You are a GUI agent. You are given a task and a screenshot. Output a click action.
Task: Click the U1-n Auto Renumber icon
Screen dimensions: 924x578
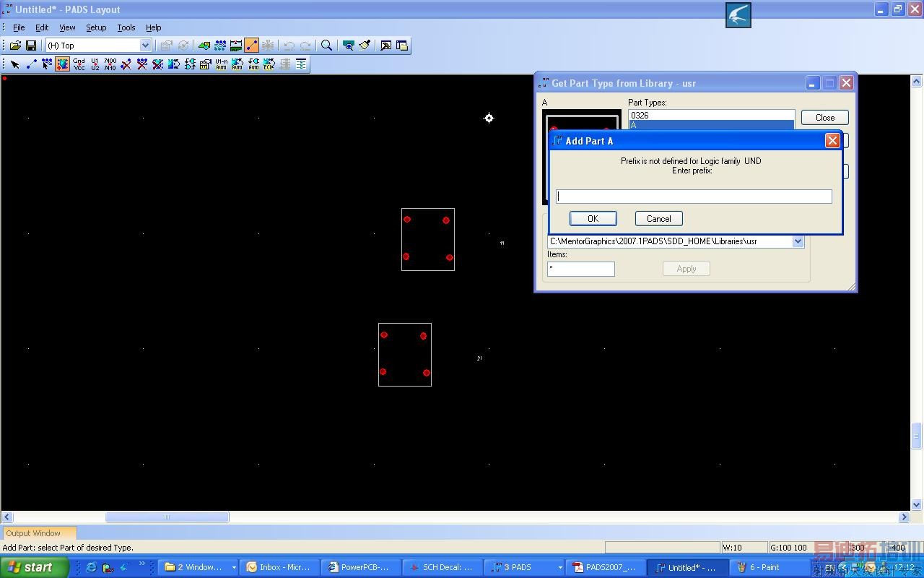click(222, 64)
